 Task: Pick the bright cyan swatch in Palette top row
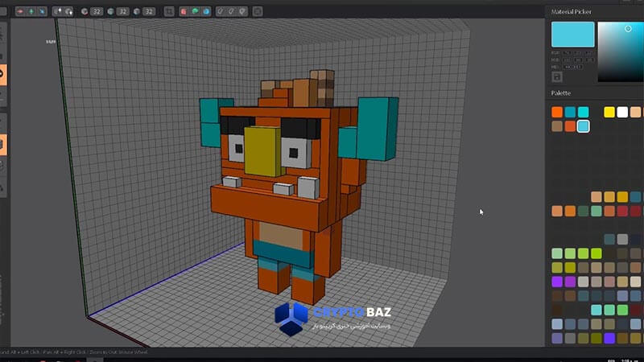(583, 112)
